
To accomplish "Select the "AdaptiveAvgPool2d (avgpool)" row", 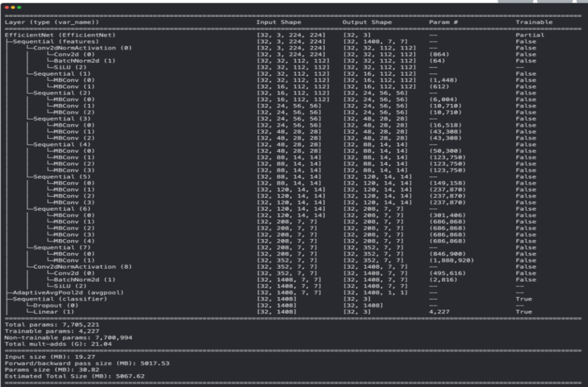I will click(275, 292).
